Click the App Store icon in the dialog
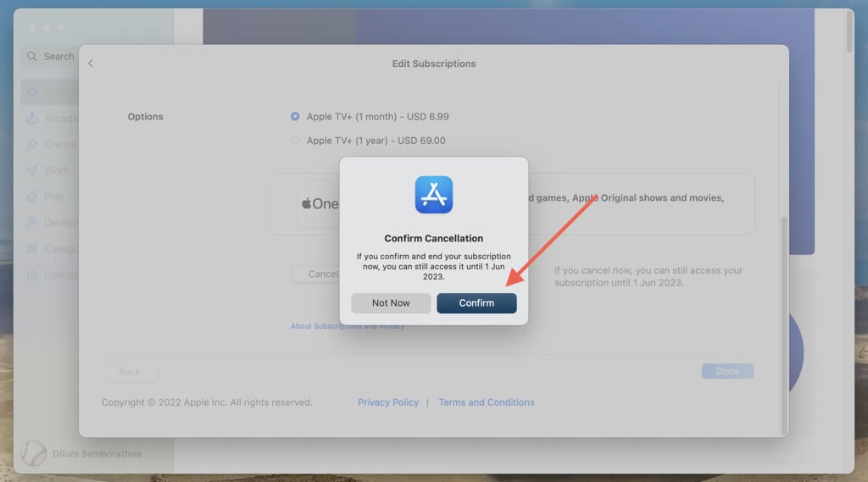The image size is (868, 482). pyautogui.click(x=434, y=195)
